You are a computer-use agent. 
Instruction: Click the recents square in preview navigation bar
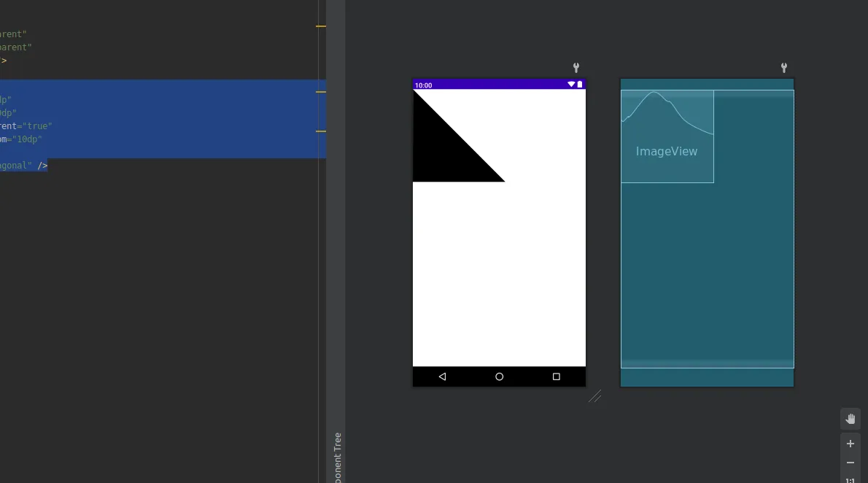point(557,376)
